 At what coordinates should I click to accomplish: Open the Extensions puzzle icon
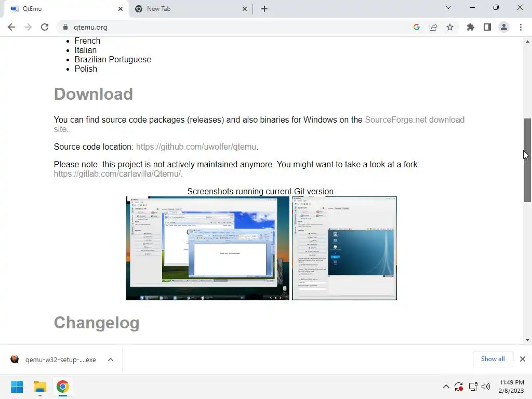pos(470,27)
